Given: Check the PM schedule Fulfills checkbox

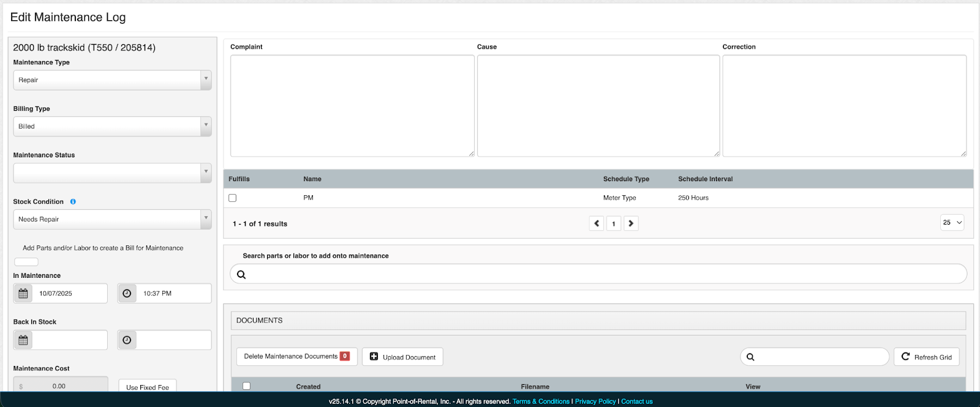Looking at the screenshot, I should tap(233, 198).
